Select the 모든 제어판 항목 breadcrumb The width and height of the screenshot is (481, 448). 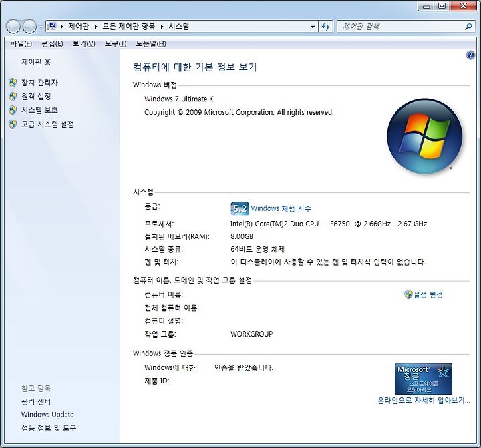(x=129, y=26)
